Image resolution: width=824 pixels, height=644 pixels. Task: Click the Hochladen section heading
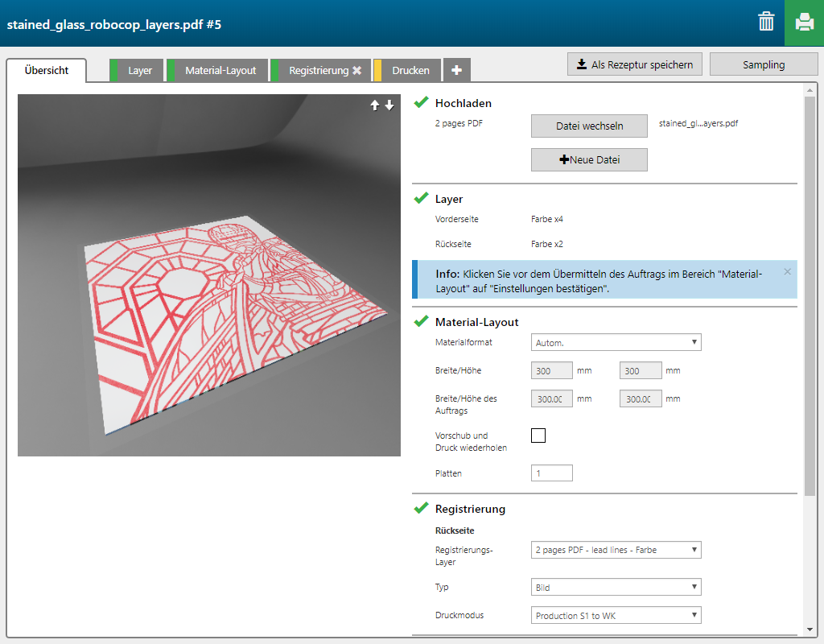pos(463,104)
